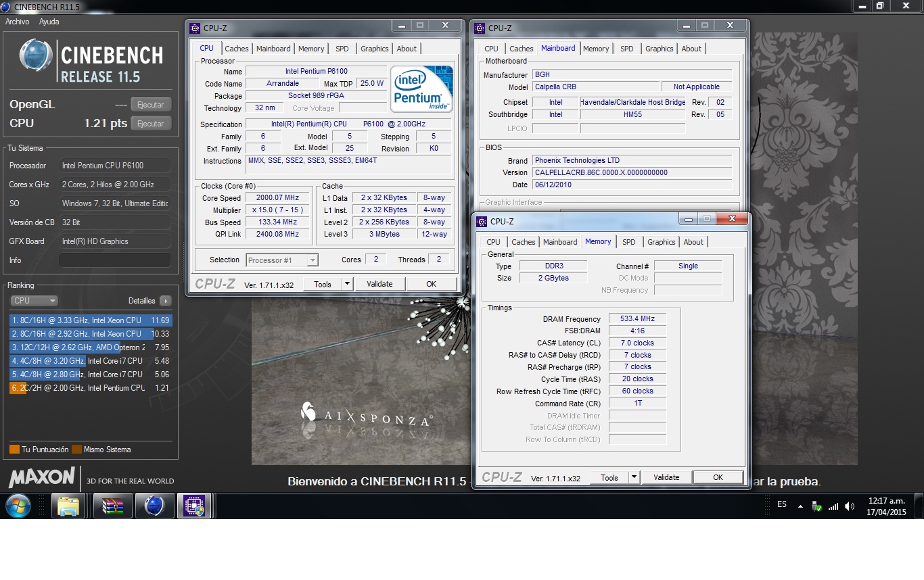Switch to Graphics tab in CPU-Z CPU window
The width and height of the screenshot is (924, 580).
(375, 49)
